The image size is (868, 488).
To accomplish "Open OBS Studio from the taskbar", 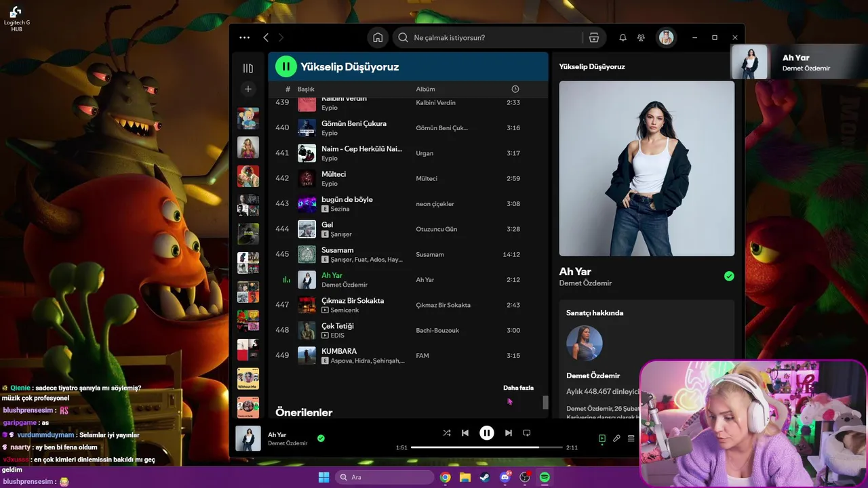I will [x=525, y=477].
